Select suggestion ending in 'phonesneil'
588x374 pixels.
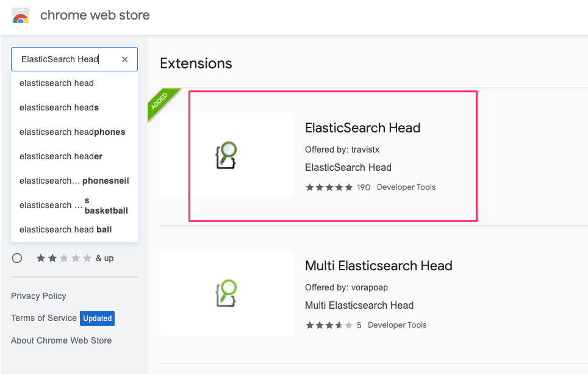74,181
